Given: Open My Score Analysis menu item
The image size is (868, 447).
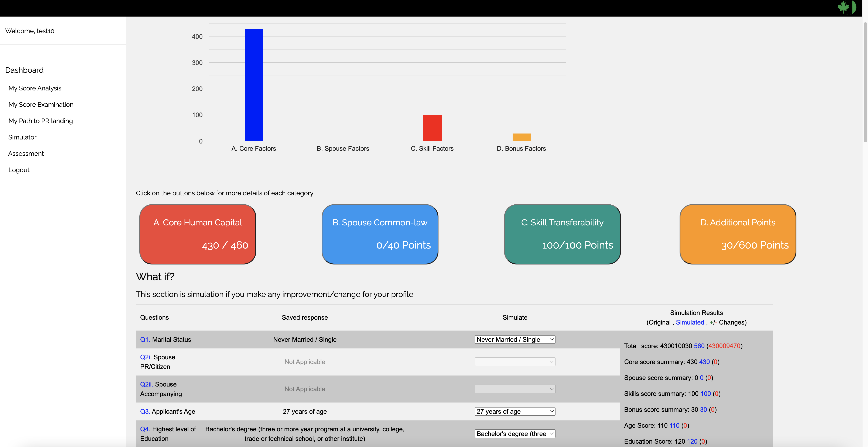Looking at the screenshot, I should 35,88.
